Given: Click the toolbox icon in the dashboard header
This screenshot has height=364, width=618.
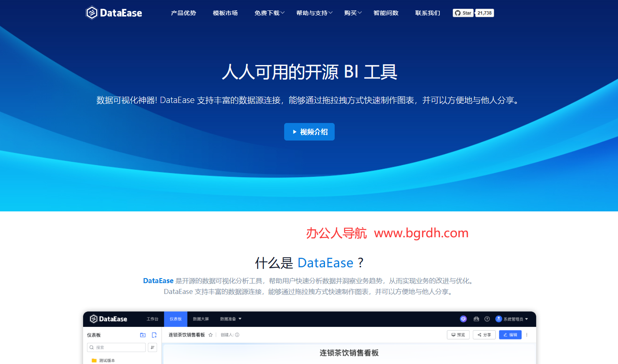Looking at the screenshot, I should click(x=477, y=319).
